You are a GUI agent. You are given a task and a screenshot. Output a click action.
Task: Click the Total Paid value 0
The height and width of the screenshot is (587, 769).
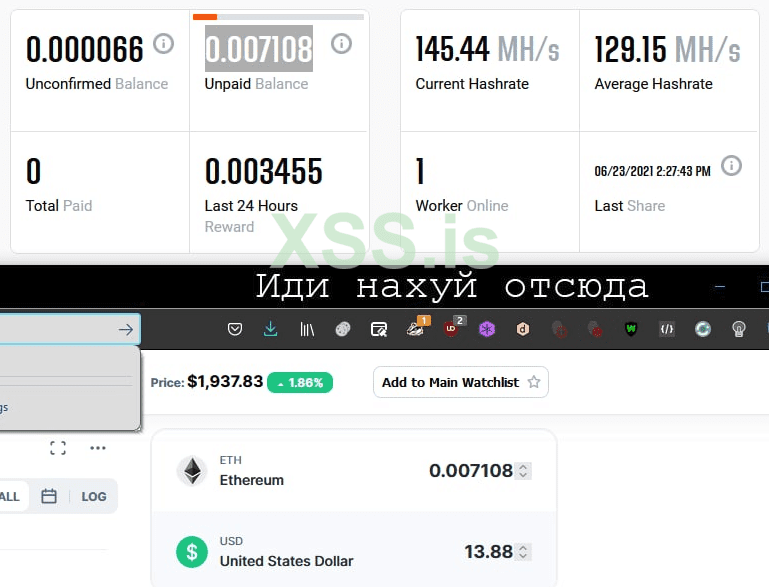(33, 171)
